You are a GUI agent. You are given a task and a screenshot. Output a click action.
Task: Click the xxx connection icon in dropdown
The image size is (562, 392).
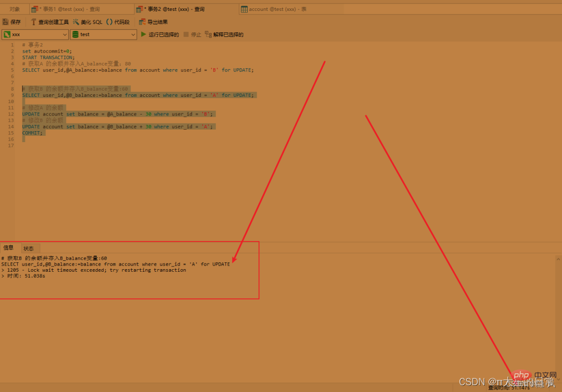pos(7,34)
